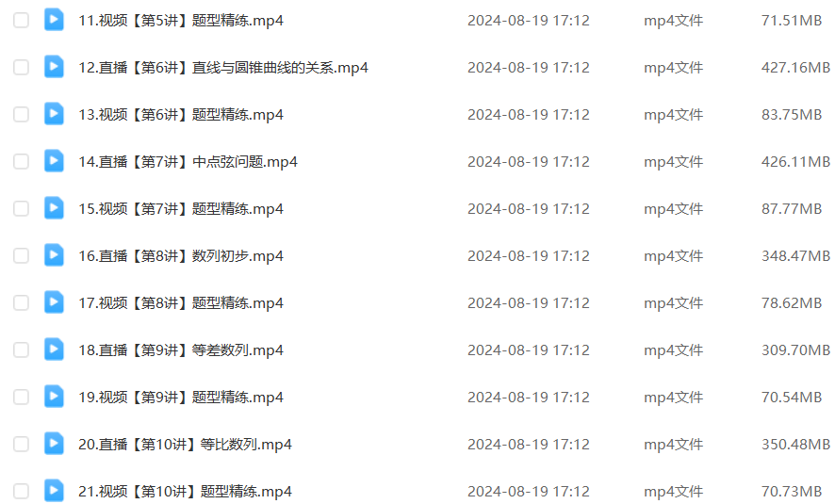Open 16.直播【第8讲】数列初步.mp4 file name
The height and width of the screenshot is (504, 835).
[181, 256]
